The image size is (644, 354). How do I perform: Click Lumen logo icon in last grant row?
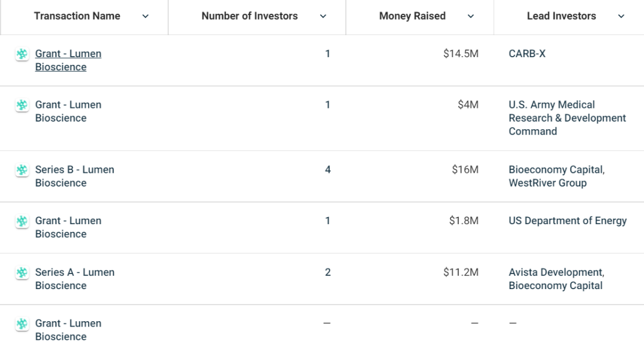point(22,324)
